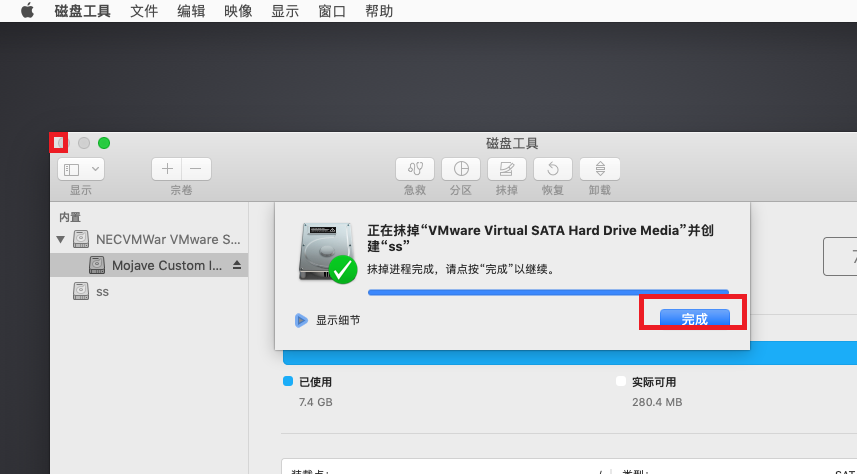
Task: Unmount disk with the 卸载 tool
Action: [x=600, y=169]
